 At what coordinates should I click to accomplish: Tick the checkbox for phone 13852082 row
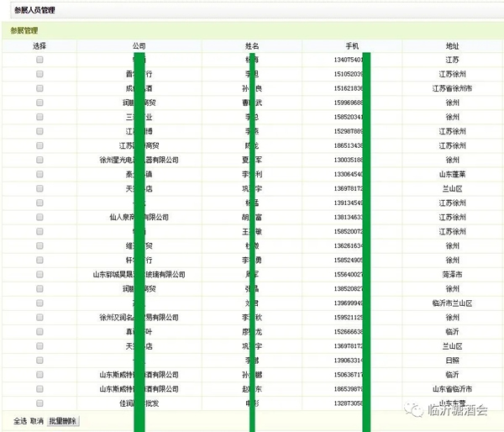coord(39,288)
